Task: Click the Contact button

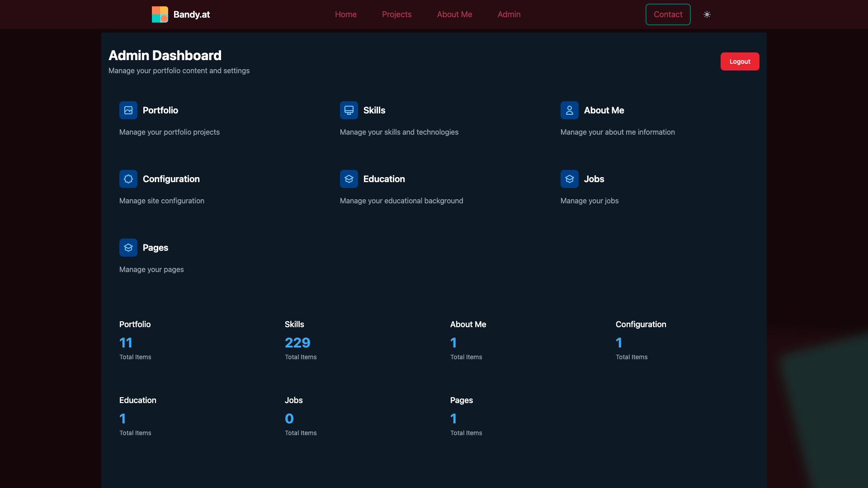Action: (668, 14)
